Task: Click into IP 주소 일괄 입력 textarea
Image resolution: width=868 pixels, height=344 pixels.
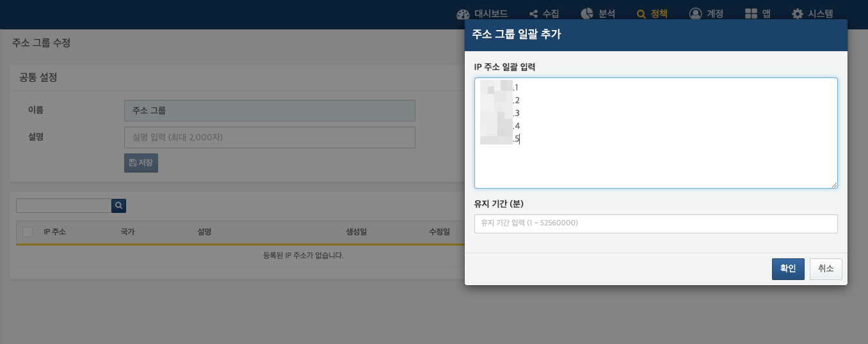Action: tap(656, 133)
